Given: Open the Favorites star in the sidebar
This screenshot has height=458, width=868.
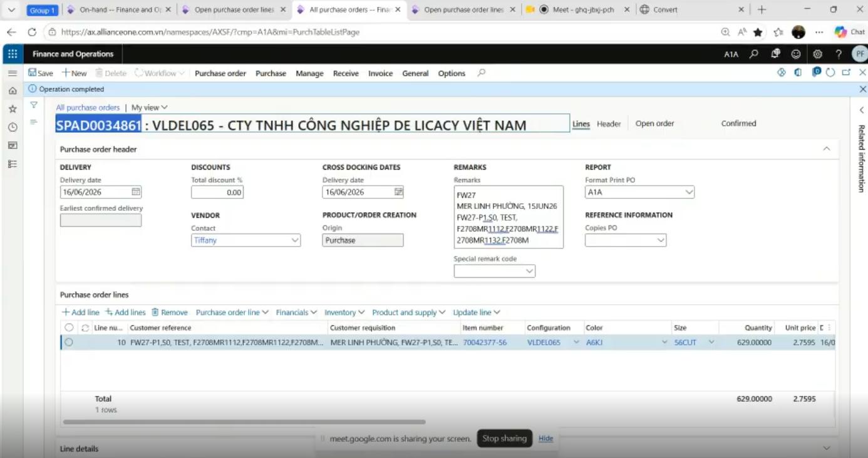Looking at the screenshot, I should [12, 109].
